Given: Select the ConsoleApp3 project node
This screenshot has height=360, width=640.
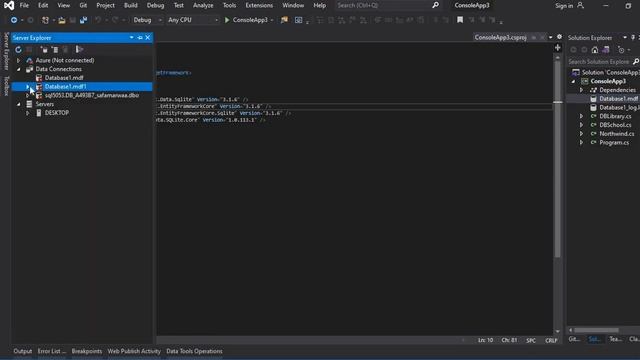Looking at the screenshot, I should (x=608, y=81).
